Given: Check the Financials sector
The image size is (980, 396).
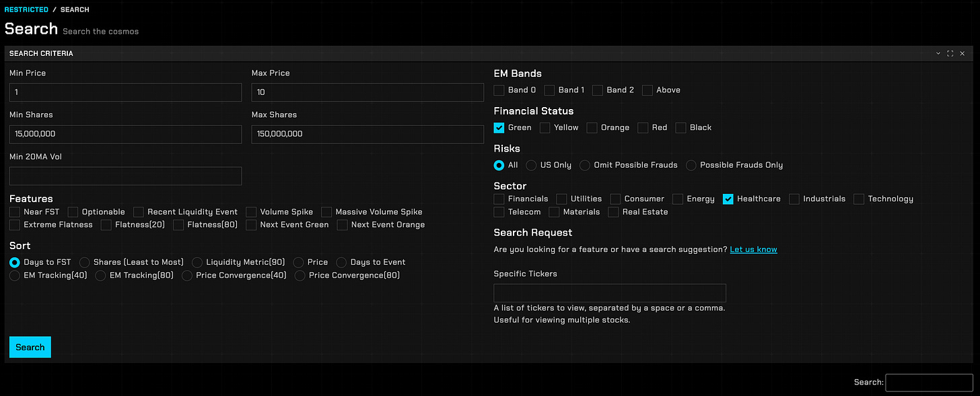Looking at the screenshot, I should click(499, 199).
